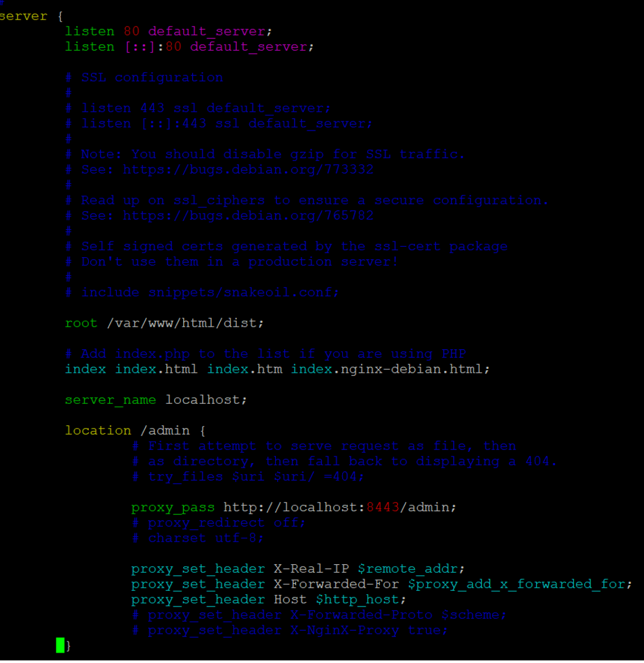
Task: Click the 'as directory, then fall back' comment
Action: click(345, 461)
